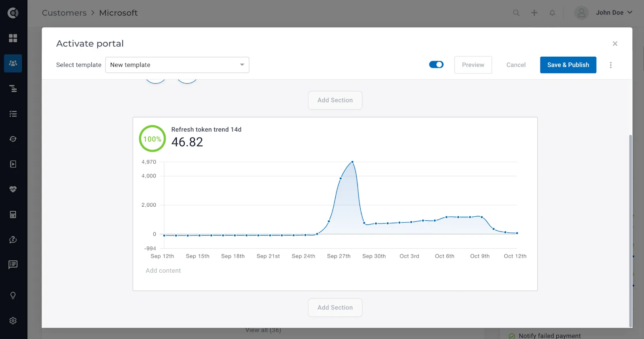Click the Cancel button
The image size is (644, 339).
pos(516,65)
